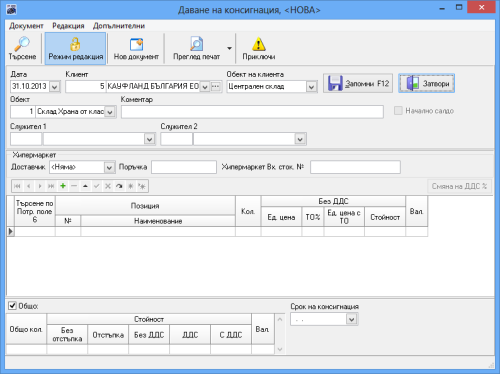
Task: Save with Запомни F12 button
Action: click(358, 83)
